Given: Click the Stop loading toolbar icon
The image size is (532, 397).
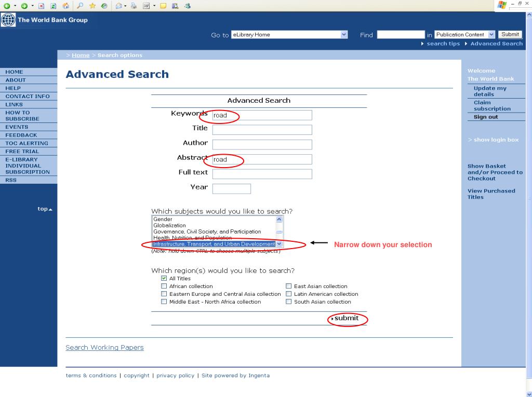Looking at the screenshot, I should tap(42, 6).
